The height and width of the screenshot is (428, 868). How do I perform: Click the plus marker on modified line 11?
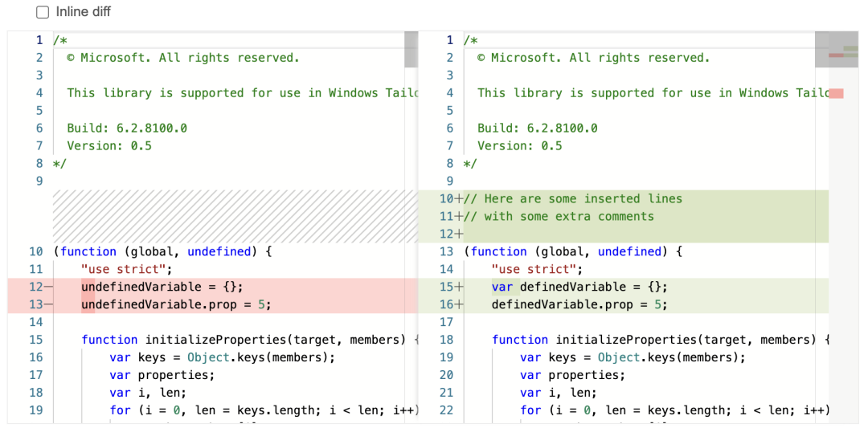pyautogui.click(x=460, y=217)
